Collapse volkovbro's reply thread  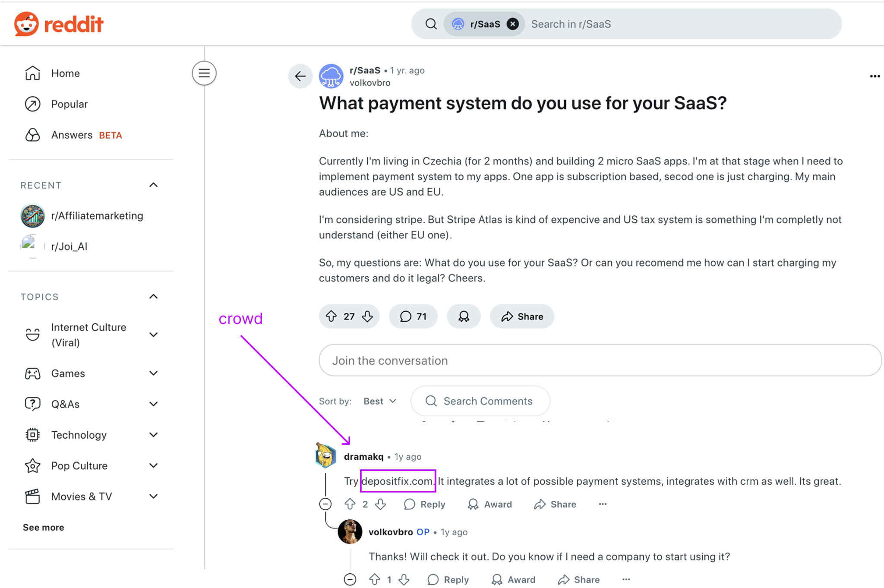350,580
